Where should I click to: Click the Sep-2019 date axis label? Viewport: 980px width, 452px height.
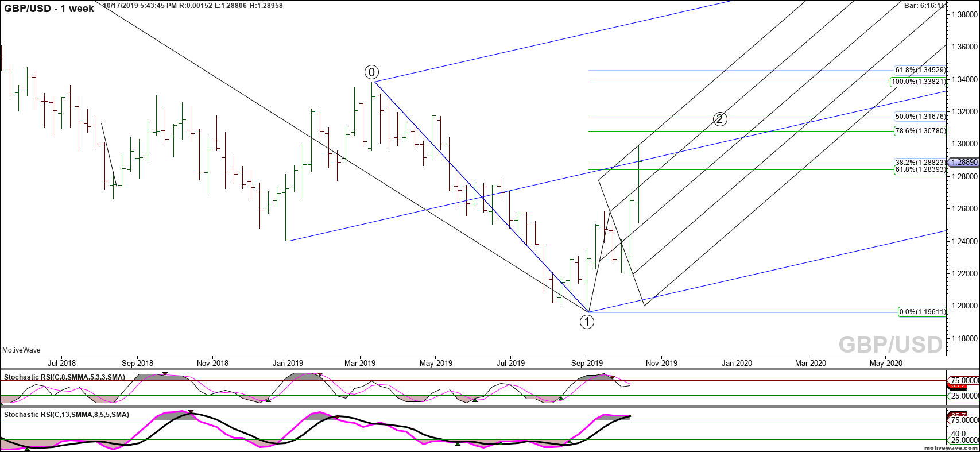(587, 363)
